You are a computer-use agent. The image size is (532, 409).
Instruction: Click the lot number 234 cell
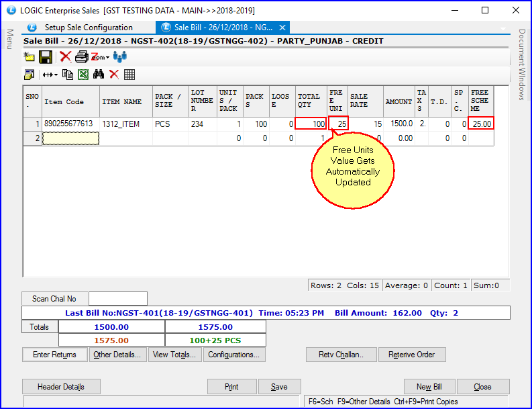[x=203, y=124]
